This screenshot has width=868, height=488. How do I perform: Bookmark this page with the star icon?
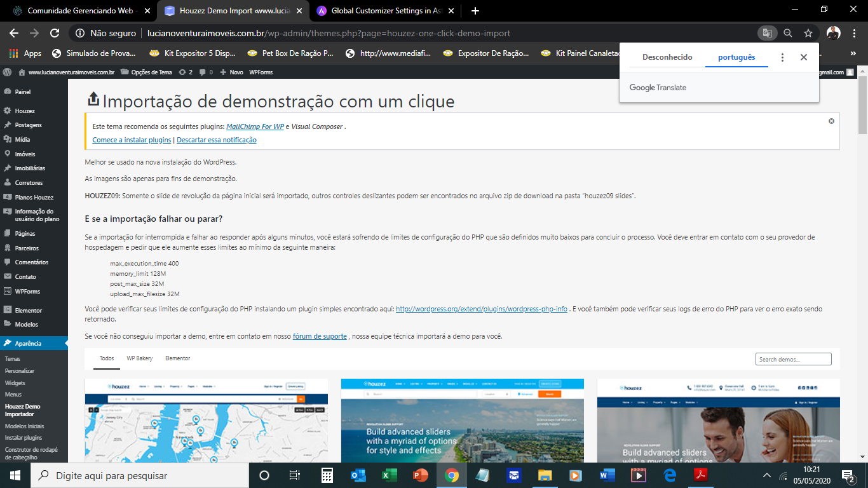(x=808, y=33)
